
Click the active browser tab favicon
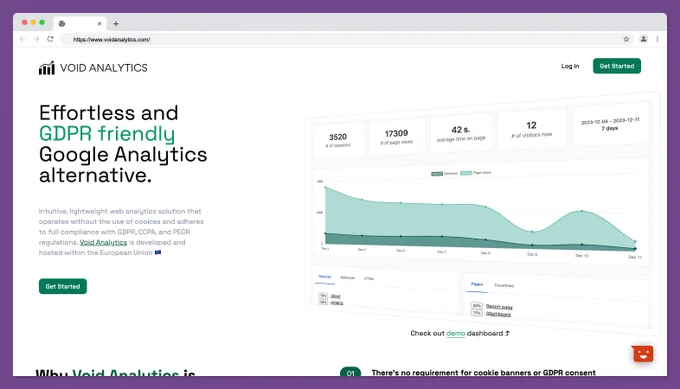(62, 24)
